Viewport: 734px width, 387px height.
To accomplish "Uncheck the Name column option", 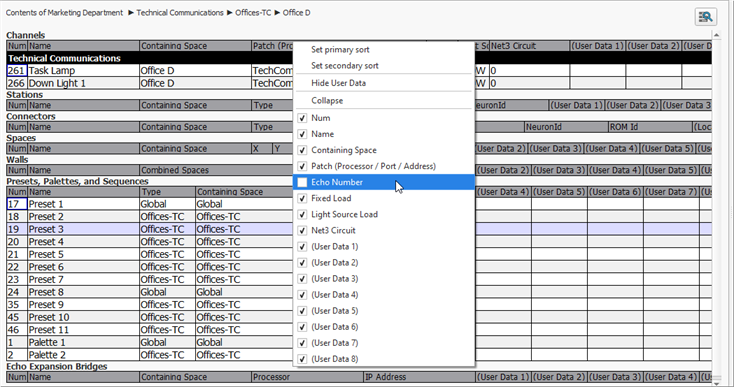I will coord(302,134).
